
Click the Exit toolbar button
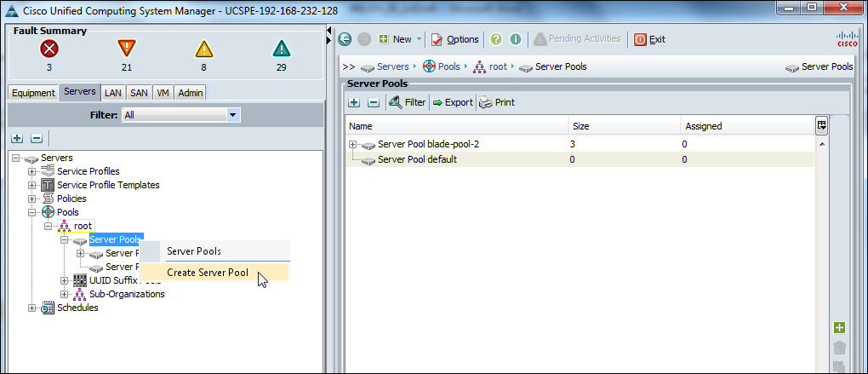pos(650,39)
